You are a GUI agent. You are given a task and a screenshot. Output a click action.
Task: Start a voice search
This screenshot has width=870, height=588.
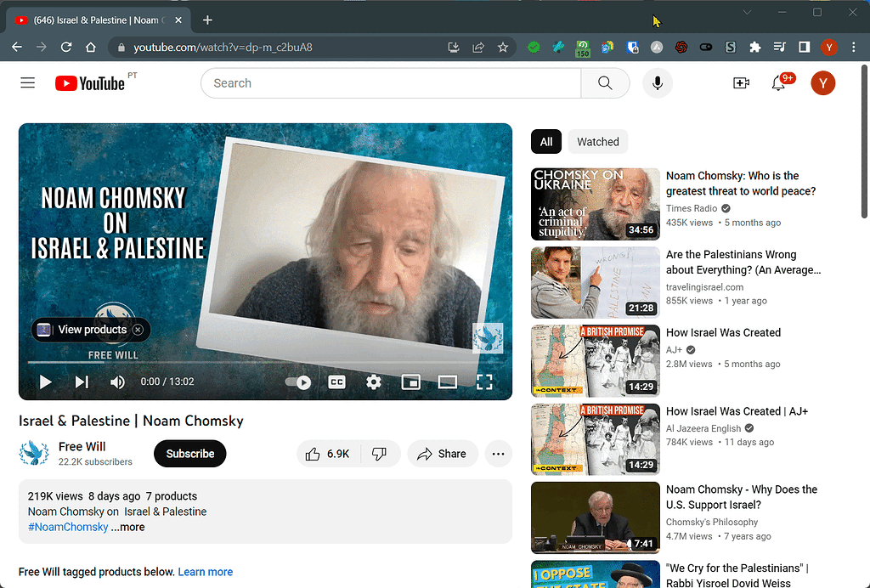pyautogui.click(x=658, y=82)
